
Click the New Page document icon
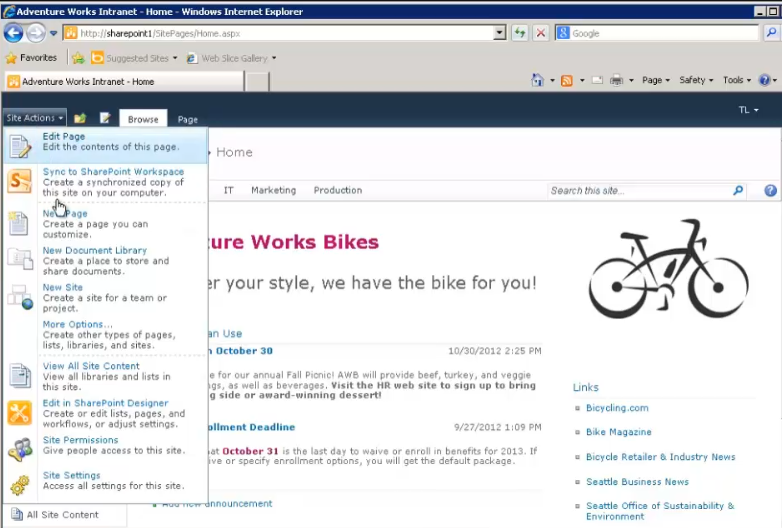point(19,223)
